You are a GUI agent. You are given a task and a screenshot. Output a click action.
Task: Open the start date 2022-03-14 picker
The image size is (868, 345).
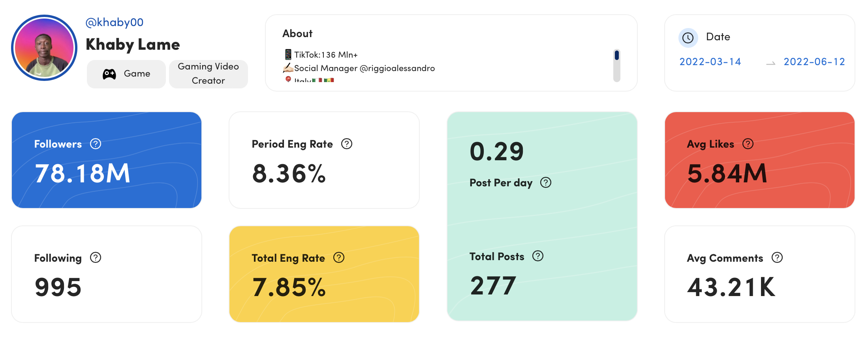[710, 62]
